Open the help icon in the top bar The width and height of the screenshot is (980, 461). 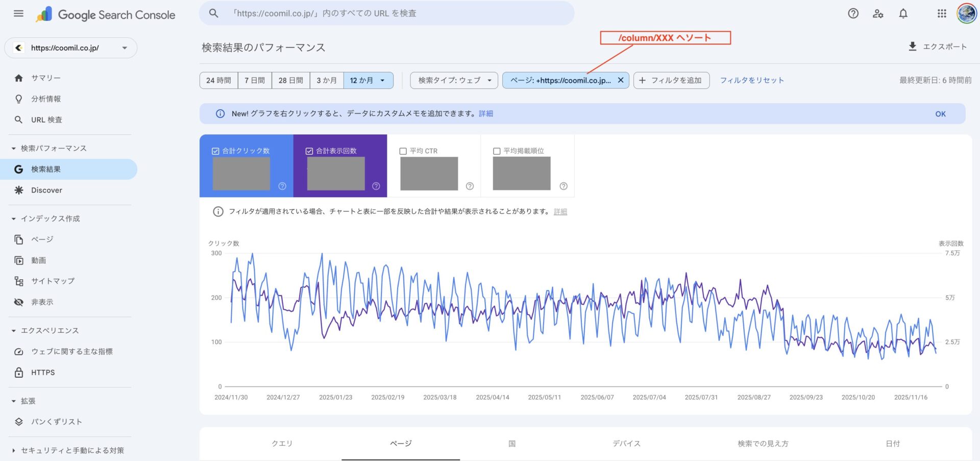pos(853,13)
